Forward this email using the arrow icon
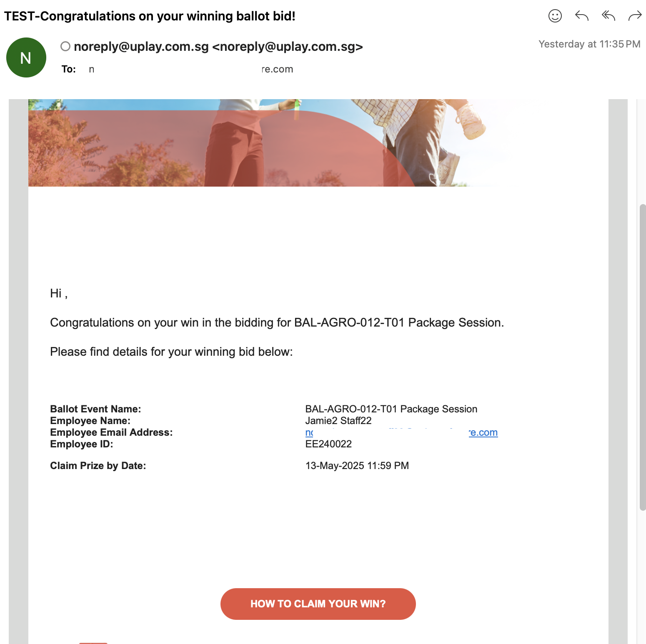Viewport: 646px width, 644px height. click(635, 16)
